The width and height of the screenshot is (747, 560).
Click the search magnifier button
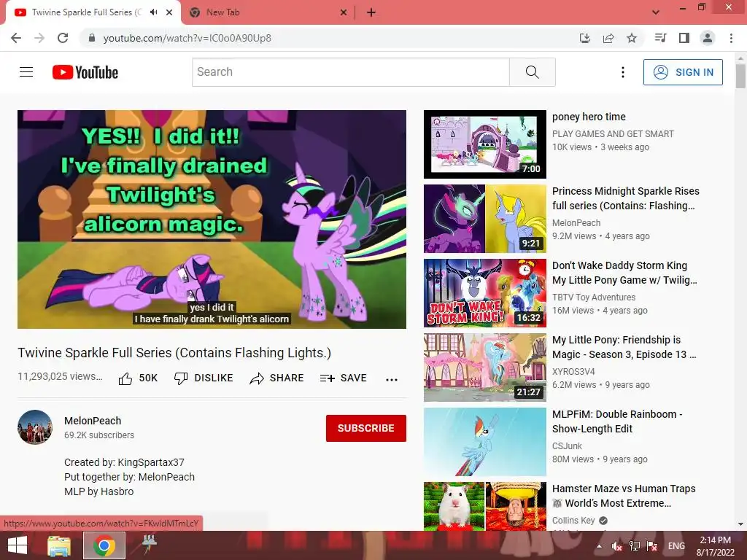pyautogui.click(x=532, y=72)
